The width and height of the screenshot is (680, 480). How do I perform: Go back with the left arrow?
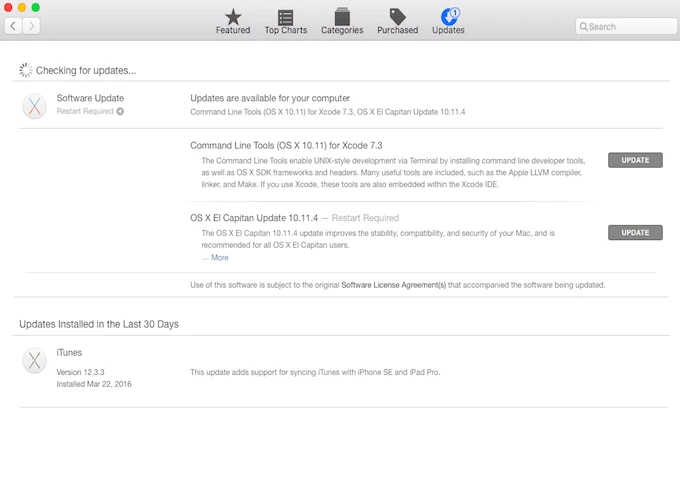click(x=13, y=26)
